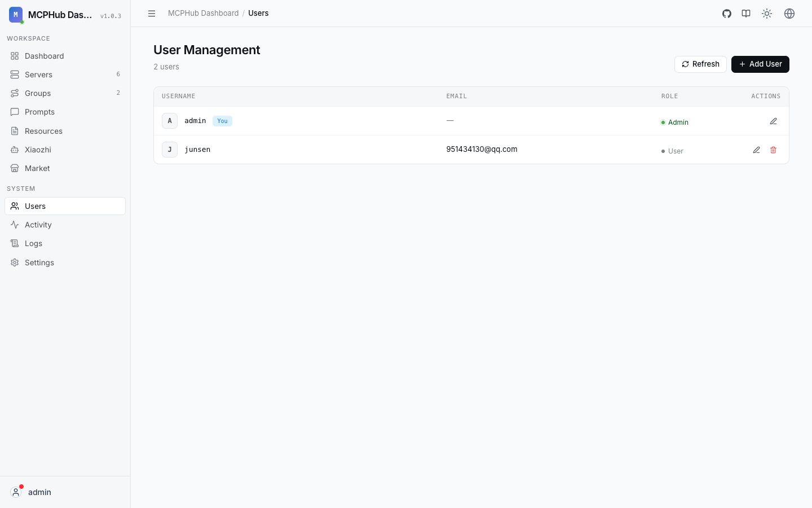Open the documentation book icon
The image size is (812, 508).
coord(746,14)
